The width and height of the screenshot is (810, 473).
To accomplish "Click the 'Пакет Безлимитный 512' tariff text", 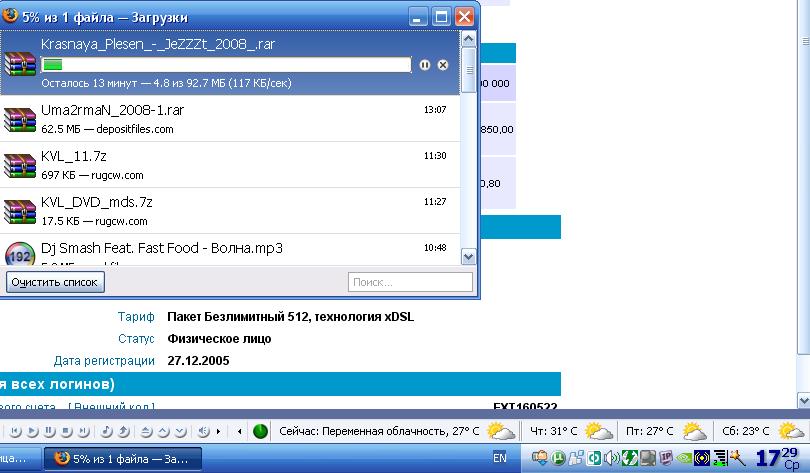I will pos(290,317).
